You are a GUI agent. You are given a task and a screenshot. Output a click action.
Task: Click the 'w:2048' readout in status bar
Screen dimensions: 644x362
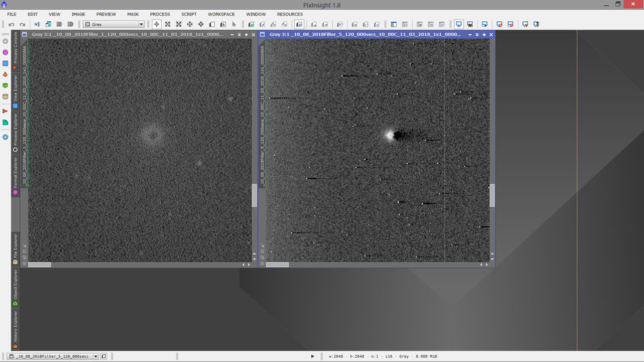[x=336, y=356]
